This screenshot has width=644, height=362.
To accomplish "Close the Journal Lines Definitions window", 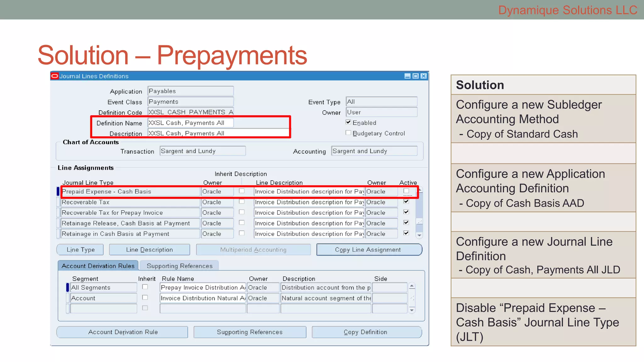I will 424,76.
